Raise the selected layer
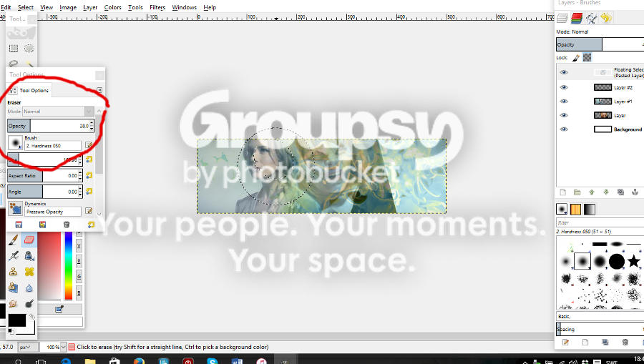 (592, 192)
